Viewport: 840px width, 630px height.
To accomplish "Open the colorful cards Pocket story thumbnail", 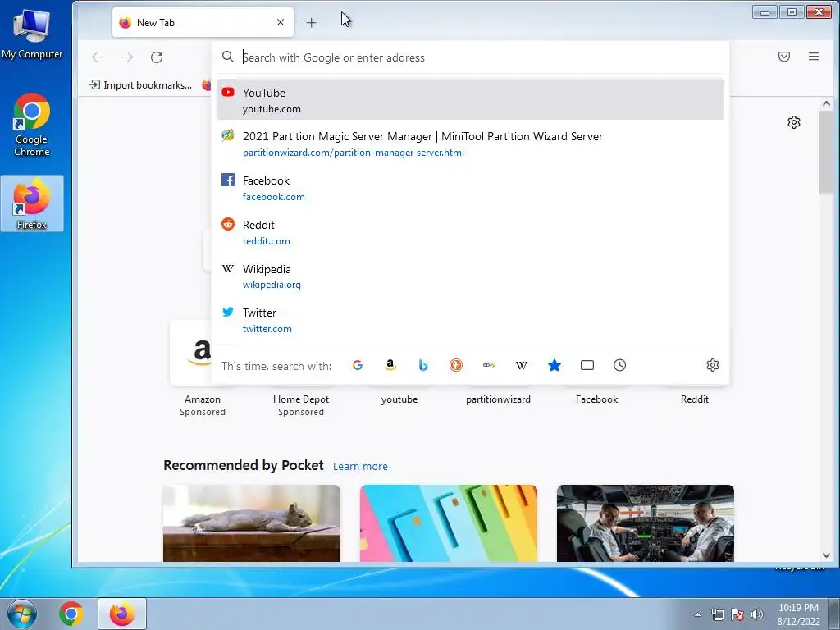I will click(449, 523).
